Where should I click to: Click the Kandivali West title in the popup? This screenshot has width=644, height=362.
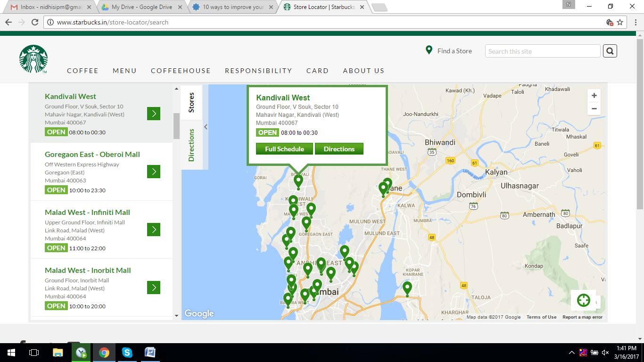pos(283,98)
